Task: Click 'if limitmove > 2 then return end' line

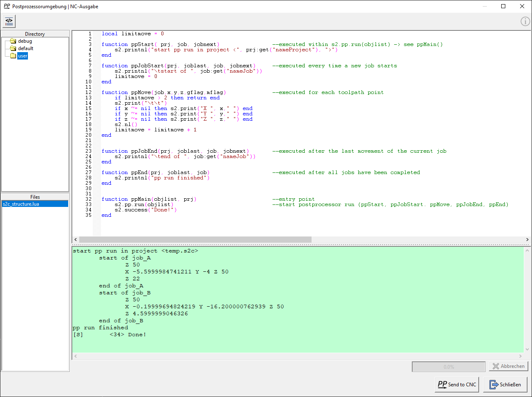Action: coord(167,98)
